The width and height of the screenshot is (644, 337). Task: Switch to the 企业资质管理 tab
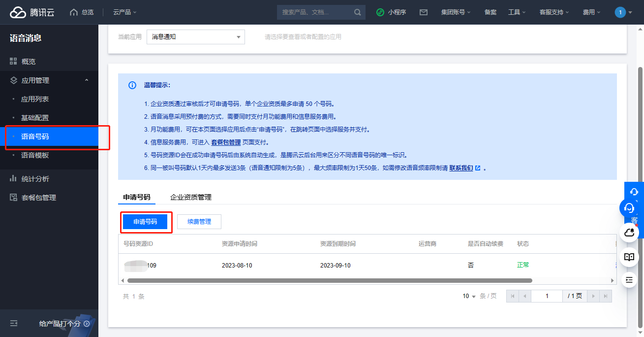[190, 197]
